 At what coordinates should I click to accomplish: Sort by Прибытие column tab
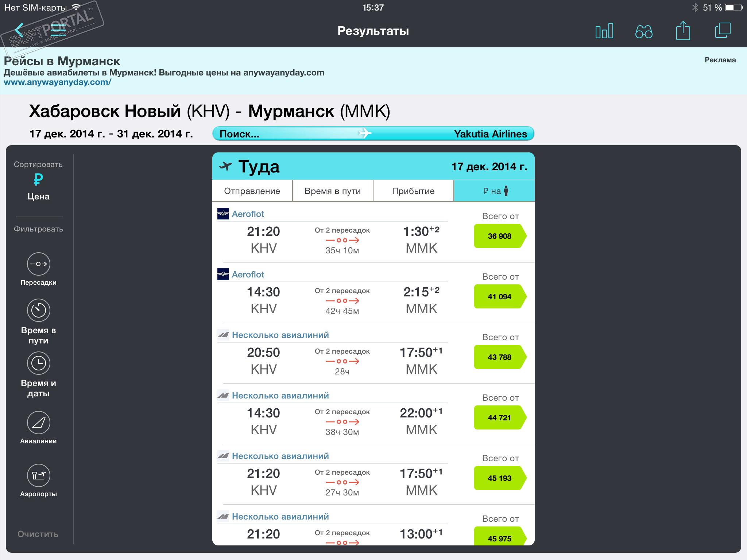[x=413, y=191]
